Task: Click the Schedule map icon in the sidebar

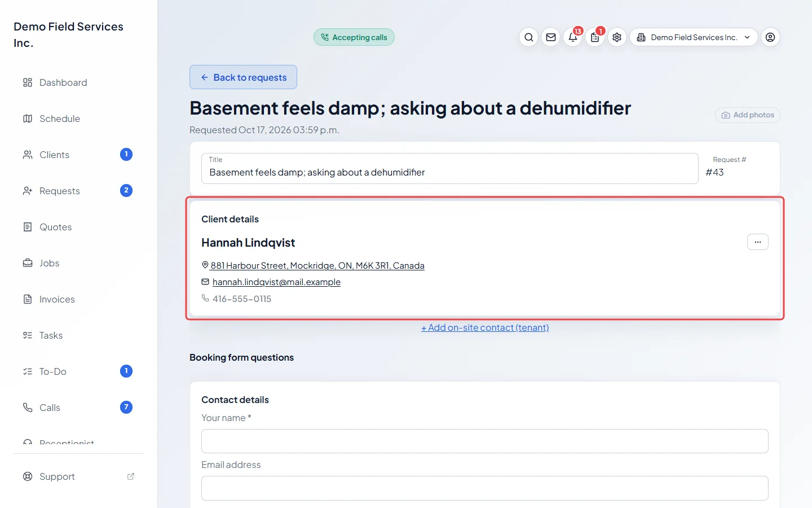Action: 28,119
